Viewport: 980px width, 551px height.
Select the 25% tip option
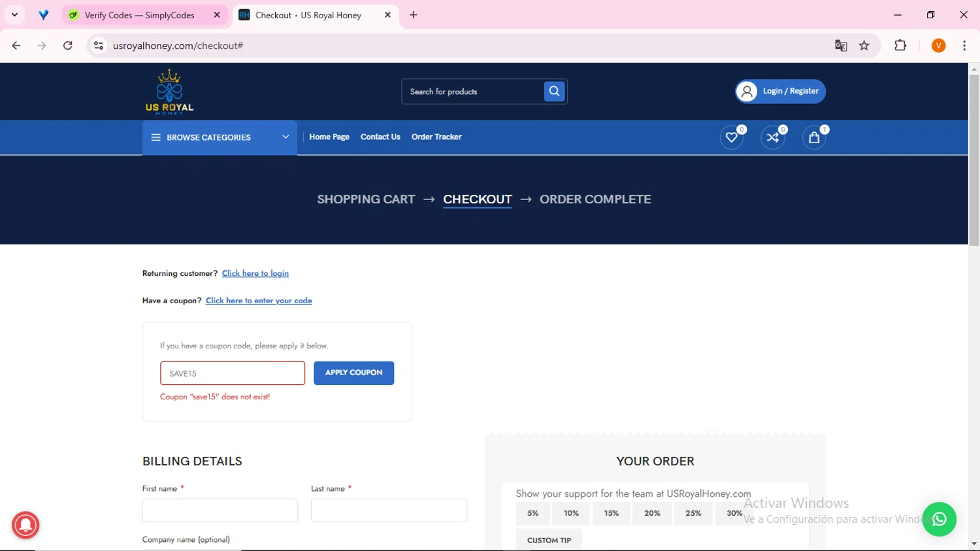[x=693, y=514]
